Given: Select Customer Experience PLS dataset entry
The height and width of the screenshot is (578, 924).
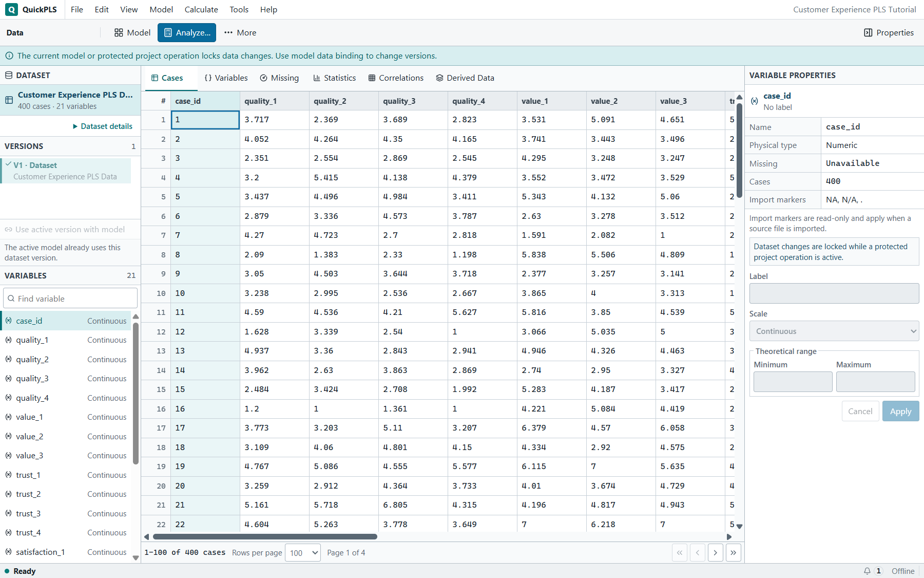Looking at the screenshot, I should (70, 100).
